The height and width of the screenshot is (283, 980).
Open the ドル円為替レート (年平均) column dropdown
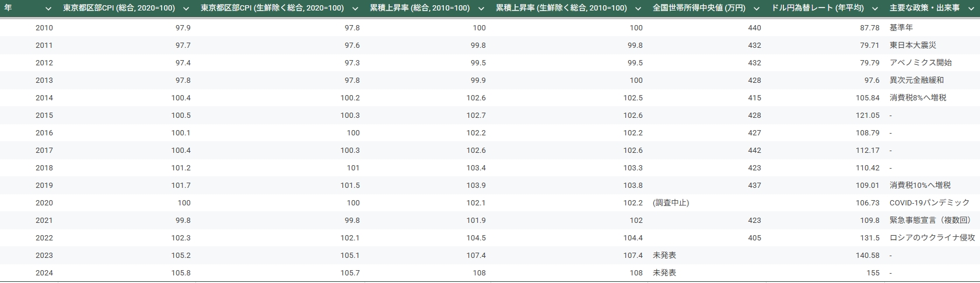click(875, 9)
